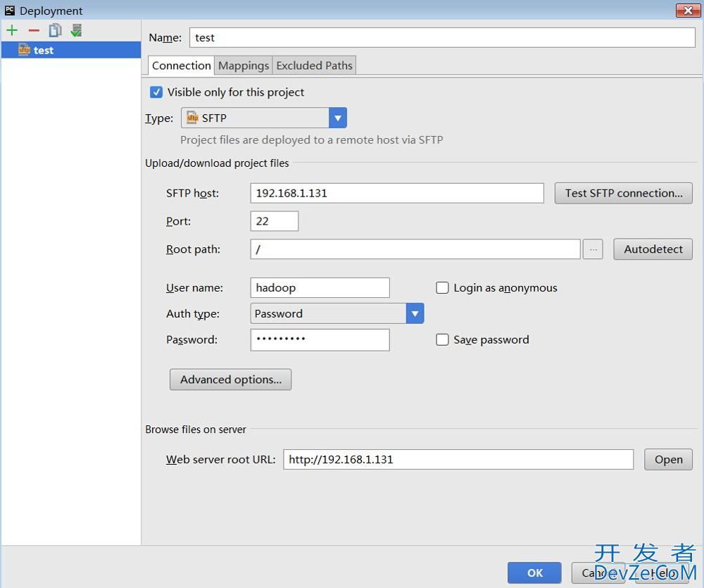704x588 pixels.
Task: Use selected server as default icon
Action: (x=76, y=30)
